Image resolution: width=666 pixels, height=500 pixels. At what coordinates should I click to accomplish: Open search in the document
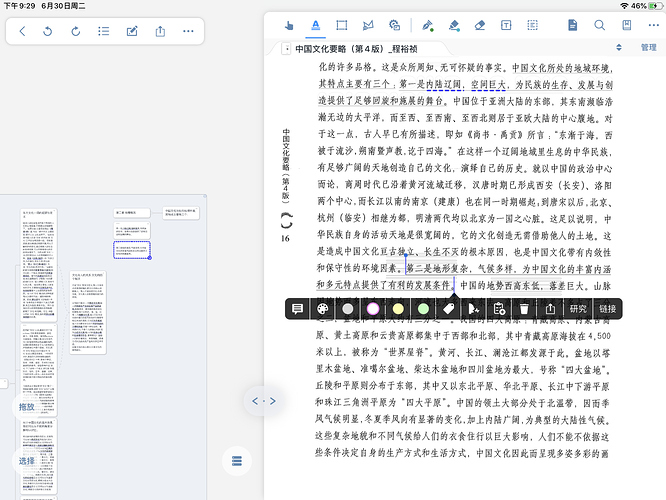point(599,25)
